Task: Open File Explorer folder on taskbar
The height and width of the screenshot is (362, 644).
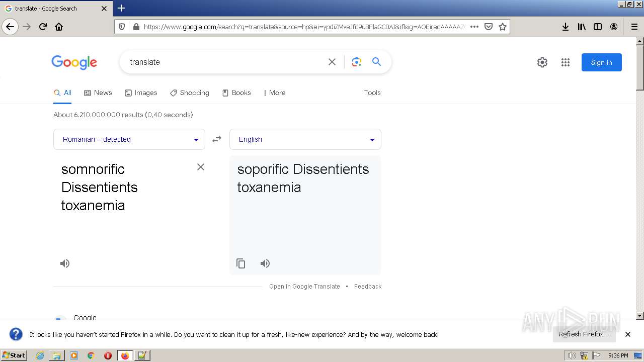Action: [x=57, y=355]
